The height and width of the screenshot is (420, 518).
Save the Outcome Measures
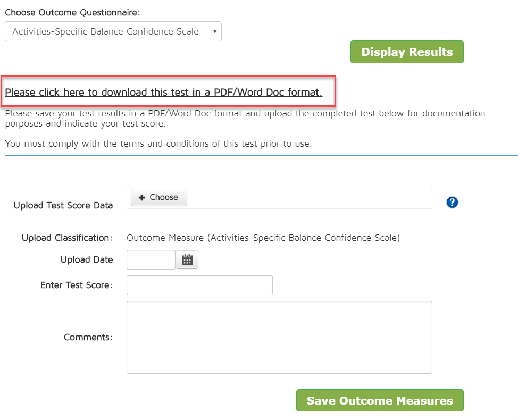point(380,401)
